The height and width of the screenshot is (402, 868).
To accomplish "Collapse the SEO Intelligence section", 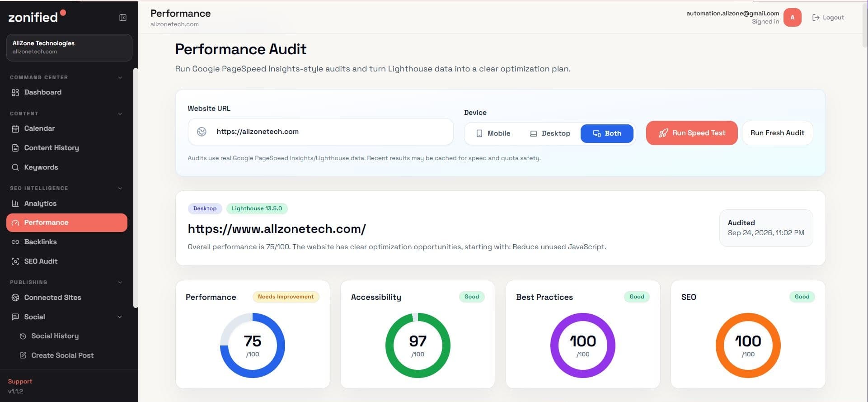I will point(120,188).
